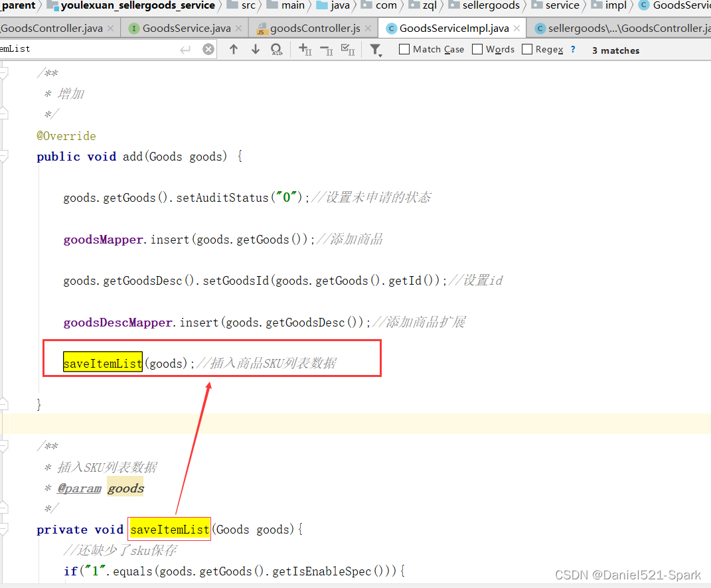Open the search filter funnel icon

376,50
